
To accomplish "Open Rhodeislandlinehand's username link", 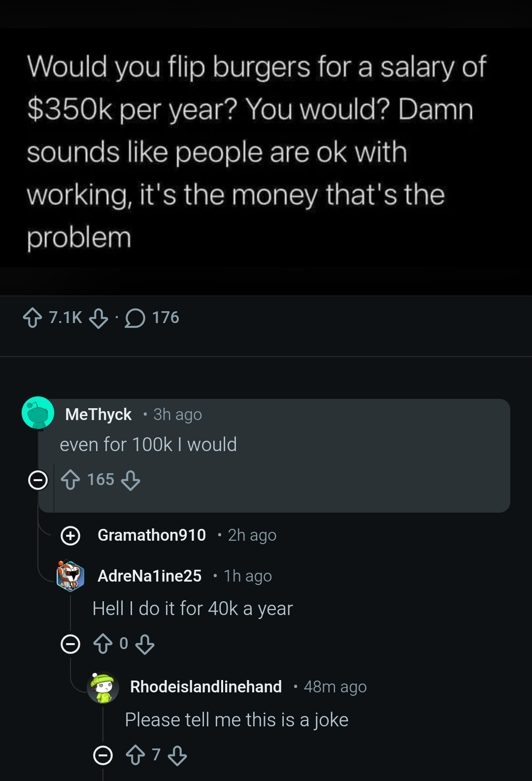I will pyautogui.click(x=206, y=686).
